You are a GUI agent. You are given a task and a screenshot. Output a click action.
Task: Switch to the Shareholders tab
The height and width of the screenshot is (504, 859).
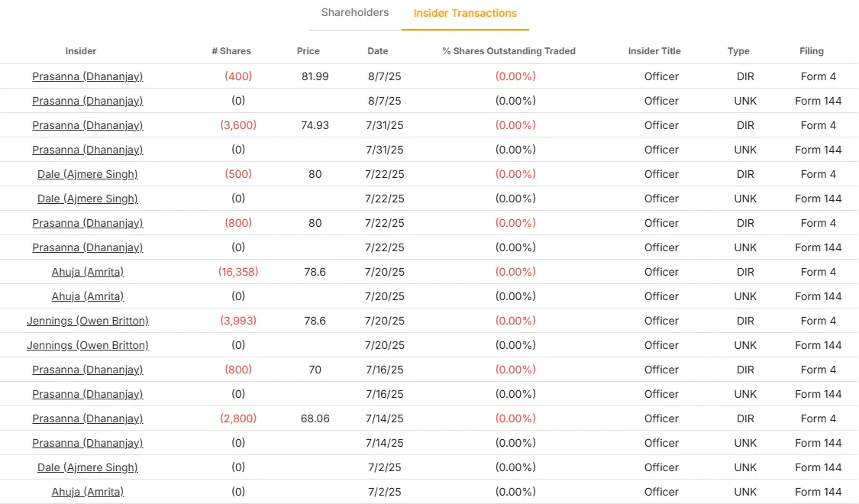[x=354, y=13]
